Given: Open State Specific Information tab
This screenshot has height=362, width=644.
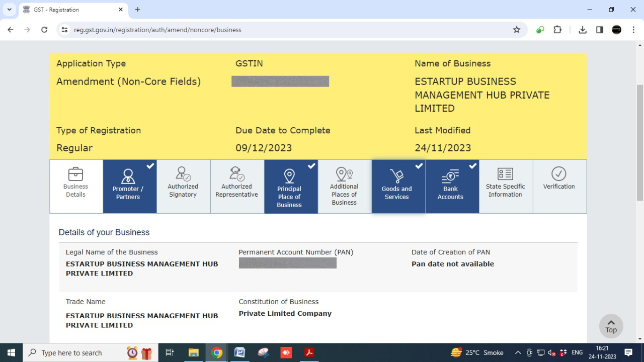Looking at the screenshot, I should (x=506, y=187).
